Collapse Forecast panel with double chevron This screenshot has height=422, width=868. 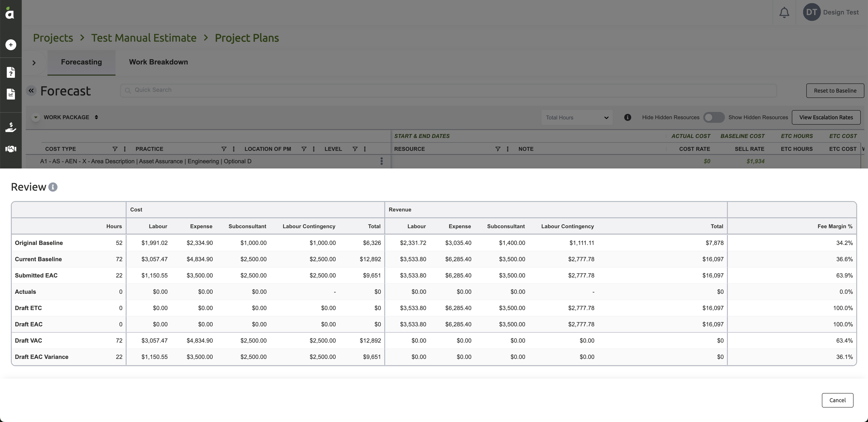point(31,91)
